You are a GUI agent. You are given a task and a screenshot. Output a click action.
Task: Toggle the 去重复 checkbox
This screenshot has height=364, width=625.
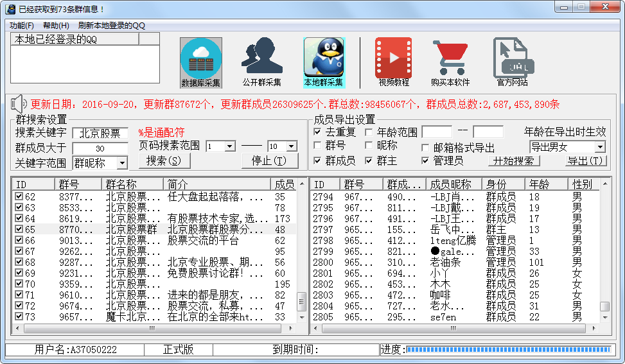point(317,132)
